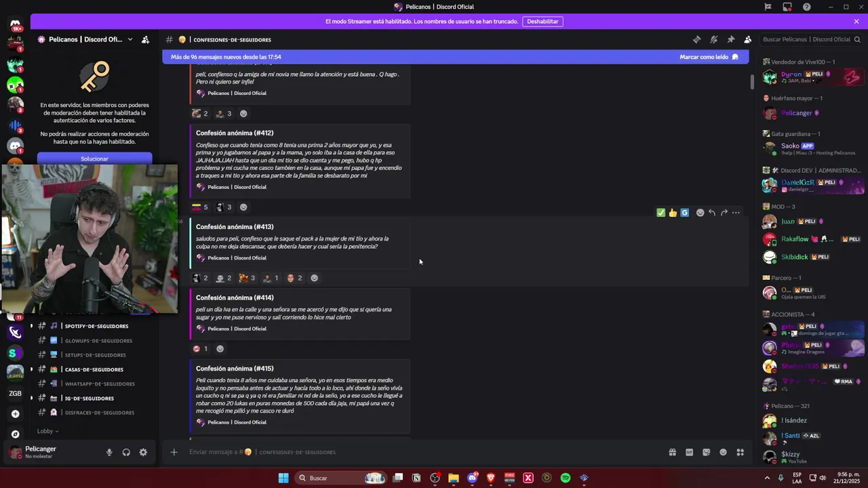The width and height of the screenshot is (868, 488).
Task: Click Saoko app member entry
Action: [x=812, y=148]
